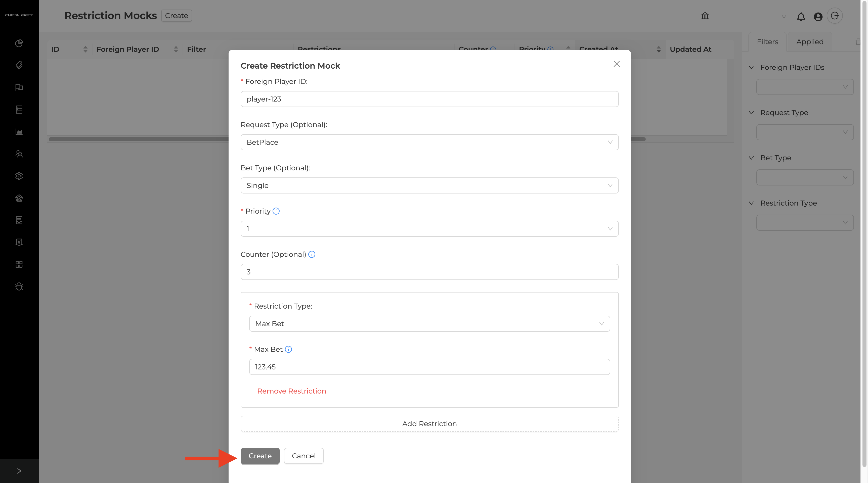Click the Create button to submit

click(260, 456)
